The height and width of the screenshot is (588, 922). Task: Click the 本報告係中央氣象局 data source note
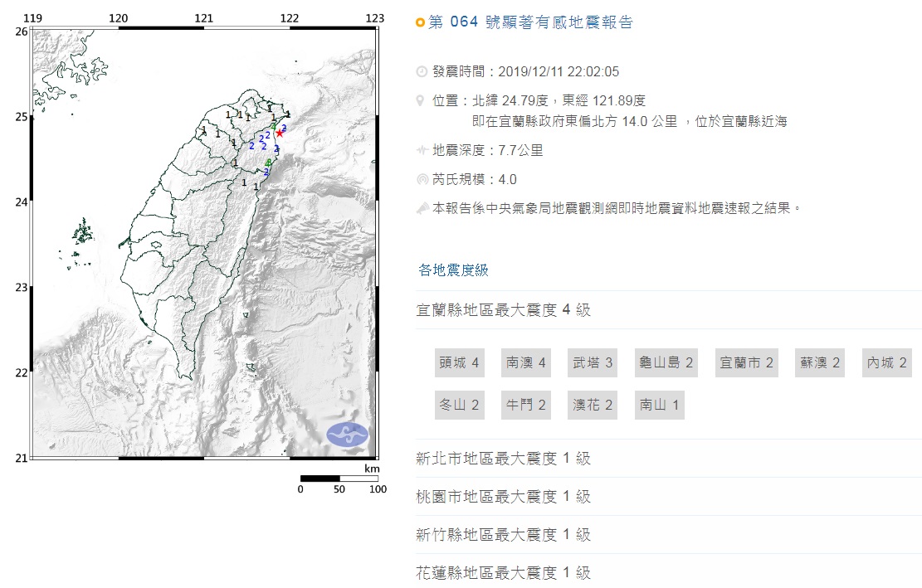tap(617, 208)
